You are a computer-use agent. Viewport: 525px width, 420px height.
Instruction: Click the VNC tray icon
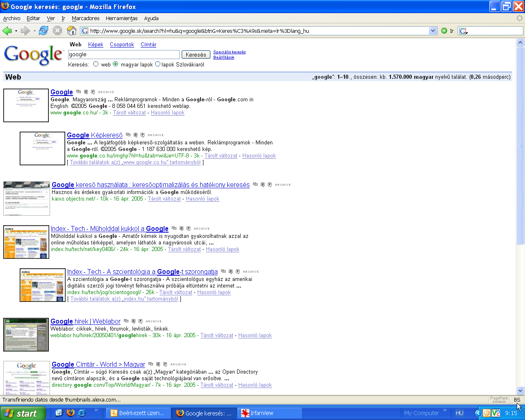[x=495, y=413]
